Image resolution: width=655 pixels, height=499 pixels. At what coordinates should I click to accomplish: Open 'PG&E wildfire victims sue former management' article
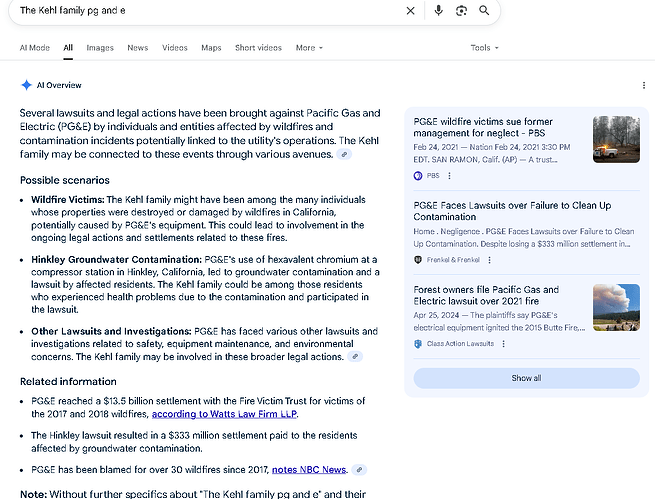pos(483,127)
